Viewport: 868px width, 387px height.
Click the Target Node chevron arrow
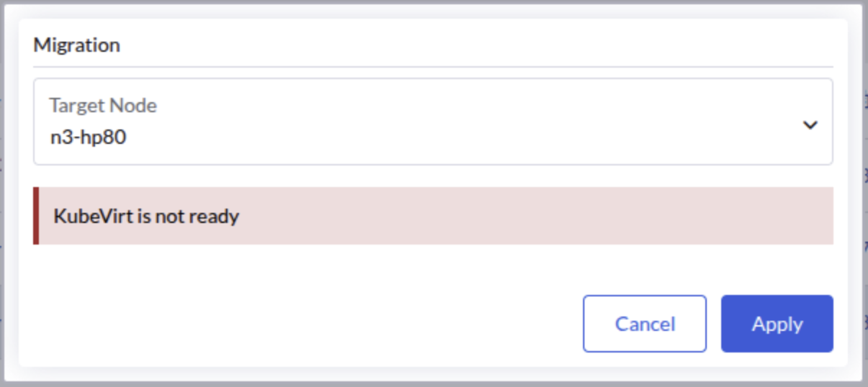(x=810, y=125)
